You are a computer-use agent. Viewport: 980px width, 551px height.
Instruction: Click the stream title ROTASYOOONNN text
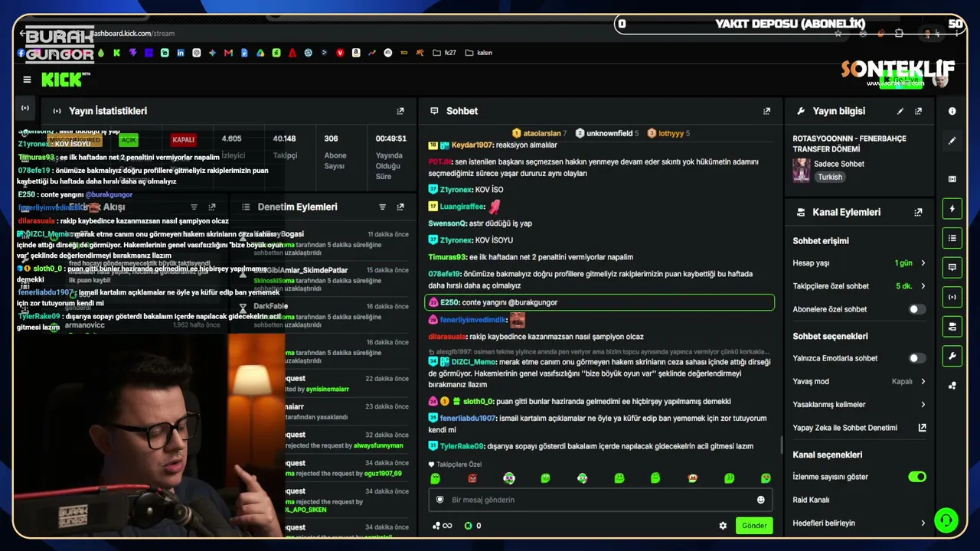(849, 144)
